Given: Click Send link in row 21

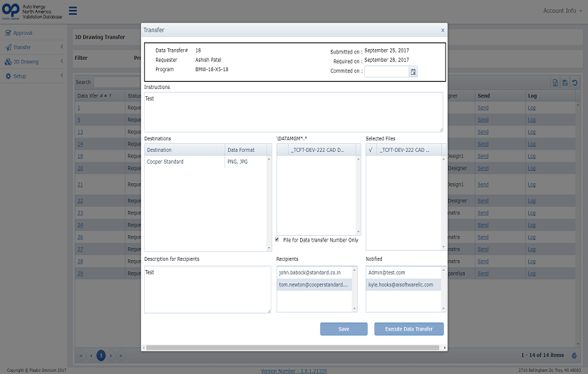Looking at the screenshot, I should tap(483, 185).
